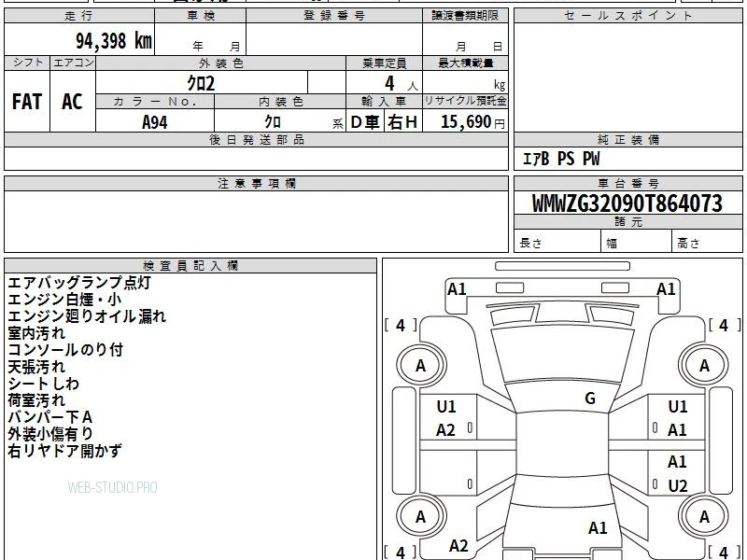Select the D車 import cell
Viewport: 747px width, 560px height.
[x=365, y=122]
